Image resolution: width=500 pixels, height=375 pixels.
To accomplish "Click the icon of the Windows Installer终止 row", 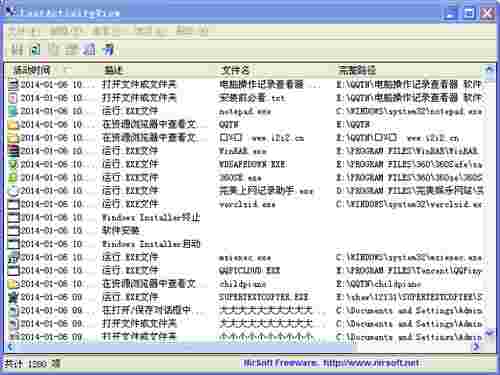I will point(13,217).
